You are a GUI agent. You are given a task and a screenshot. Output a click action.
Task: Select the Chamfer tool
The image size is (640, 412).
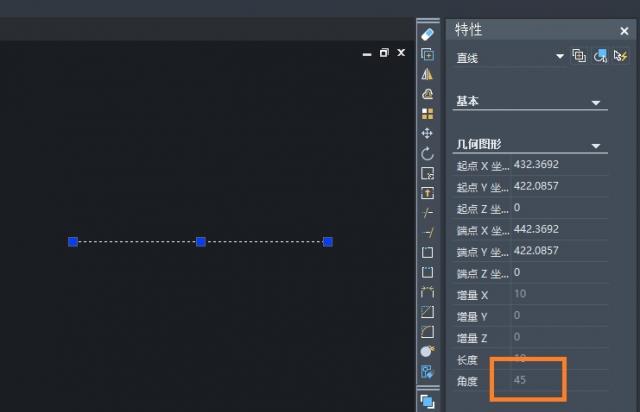coord(427,312)
